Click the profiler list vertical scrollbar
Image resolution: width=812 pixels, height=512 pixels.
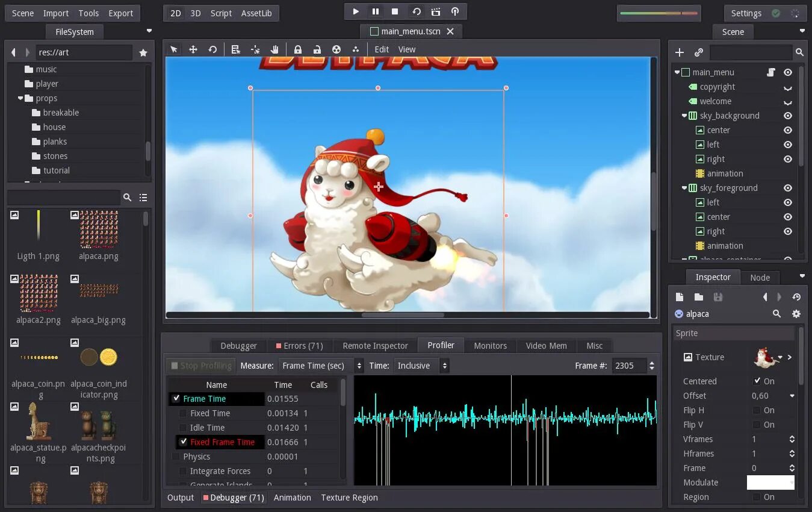pos(343,393)
